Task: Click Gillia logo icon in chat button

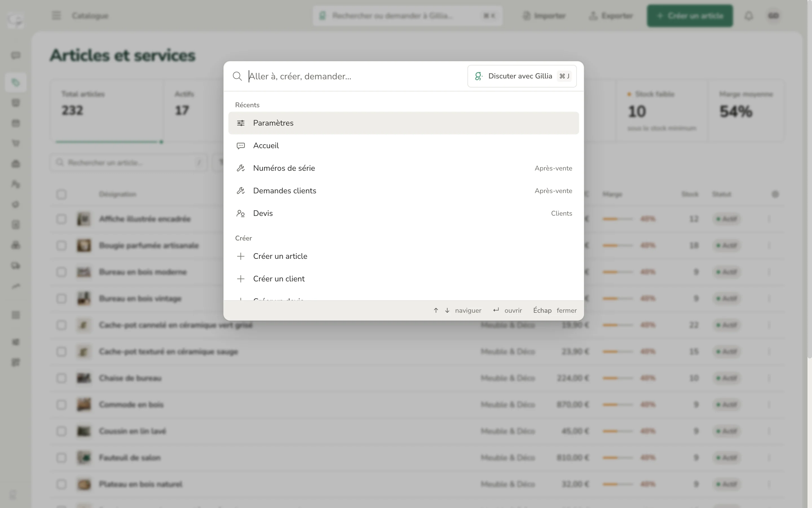Action: [479, 76]
